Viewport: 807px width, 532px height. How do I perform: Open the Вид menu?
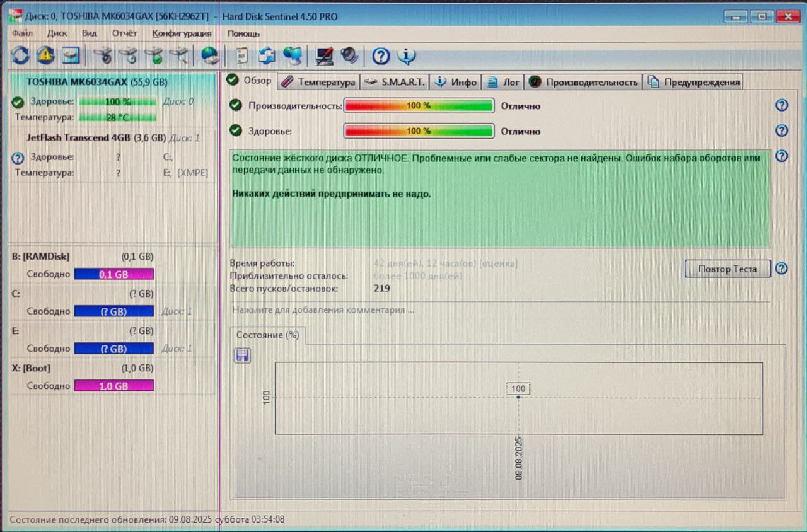(x=89, y=33)
